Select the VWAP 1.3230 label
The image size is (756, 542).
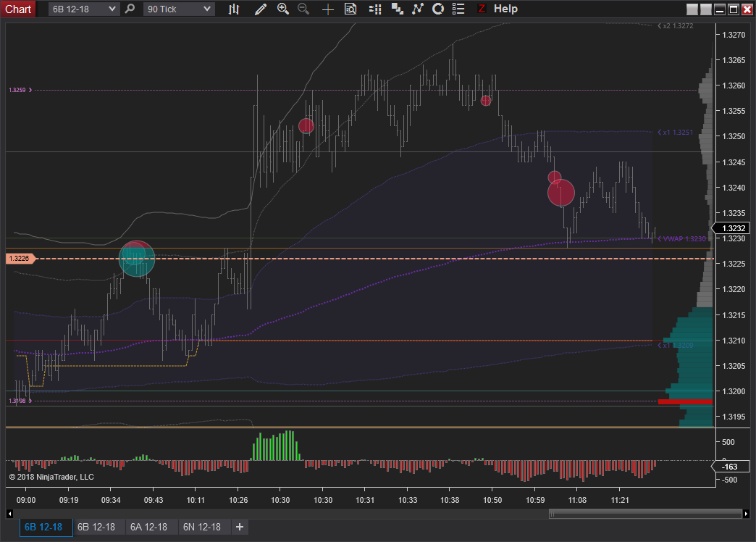click(681, 238)
